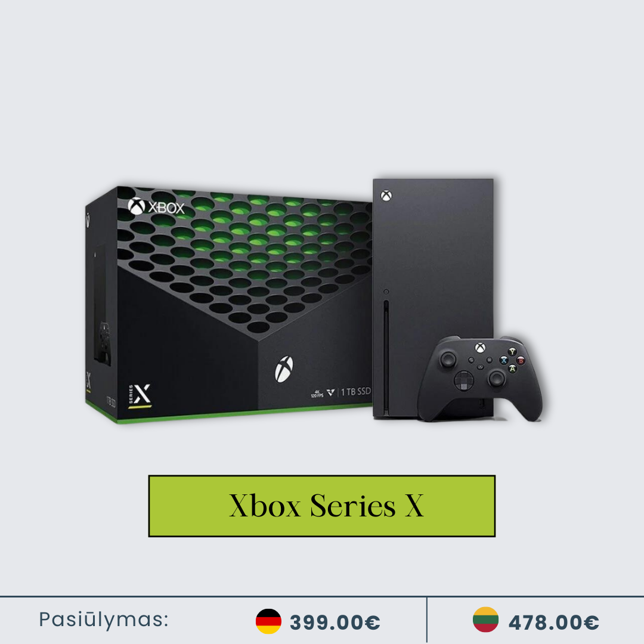
Task: Click the console's disc drive slot
Action: tap(386, 357)
